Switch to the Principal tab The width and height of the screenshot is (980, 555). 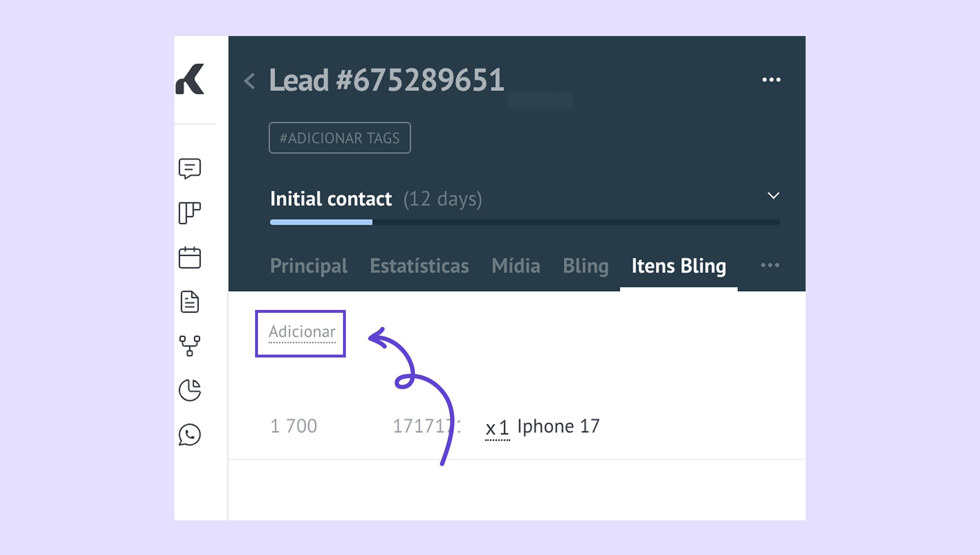pyautogui.click(x=309, y=266)
